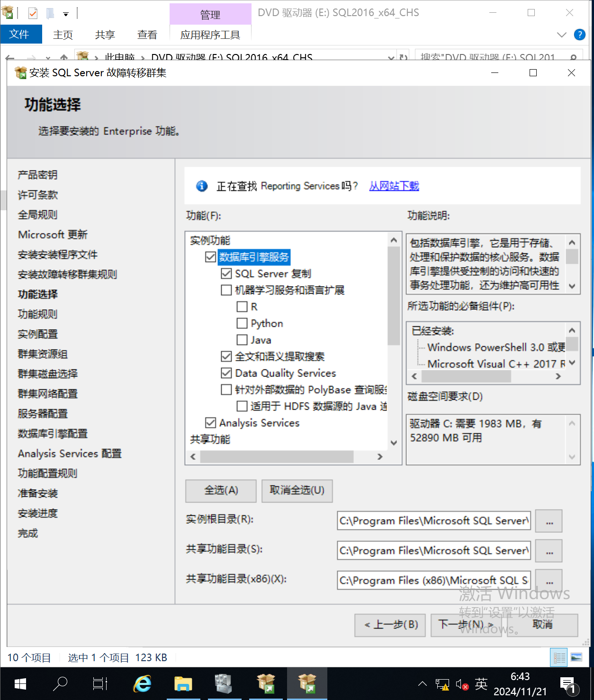This screenshot has width=594, height=700.
Task: Browse for 共享功能目录(S) path
Action: pos(549,551)
